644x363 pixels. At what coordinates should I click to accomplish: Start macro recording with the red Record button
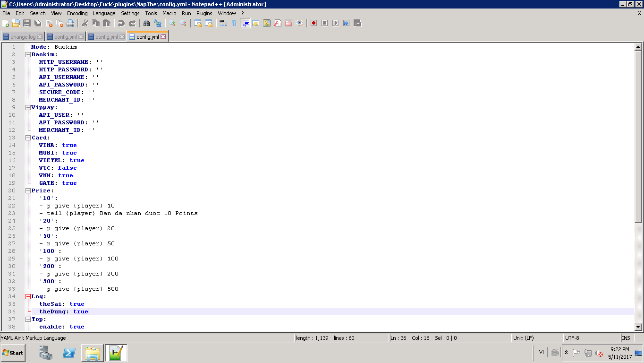click(314, 23)
